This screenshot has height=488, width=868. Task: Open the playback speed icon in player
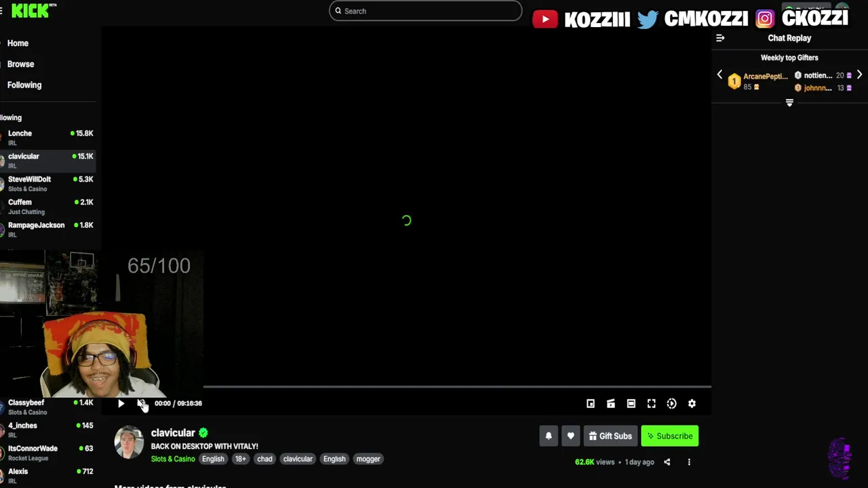pyautogui.click(x=671, y=403)
